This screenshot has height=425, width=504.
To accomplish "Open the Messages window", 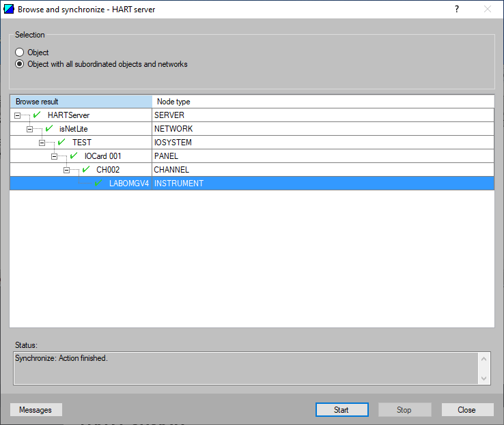I will click(36, 410).
